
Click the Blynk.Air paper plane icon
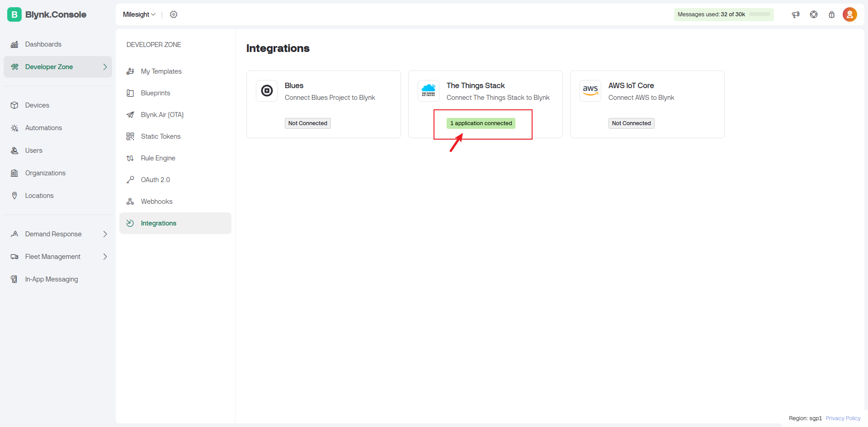(x=130, y=115)
